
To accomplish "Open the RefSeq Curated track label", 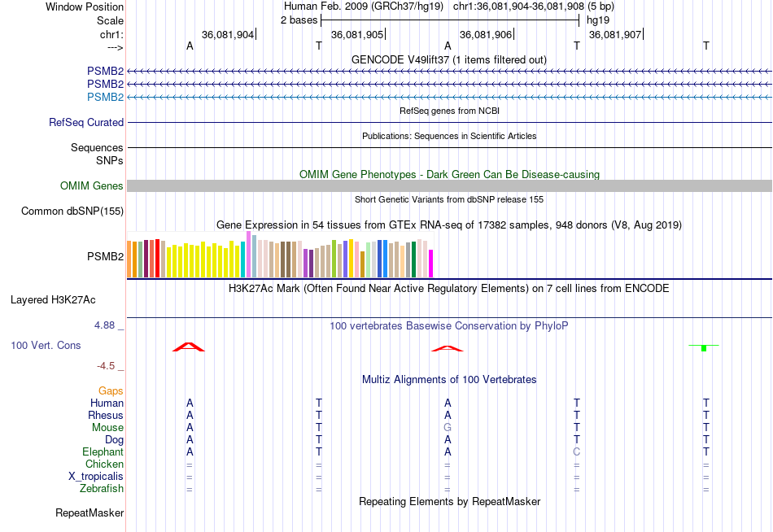I will coord(86,122).
